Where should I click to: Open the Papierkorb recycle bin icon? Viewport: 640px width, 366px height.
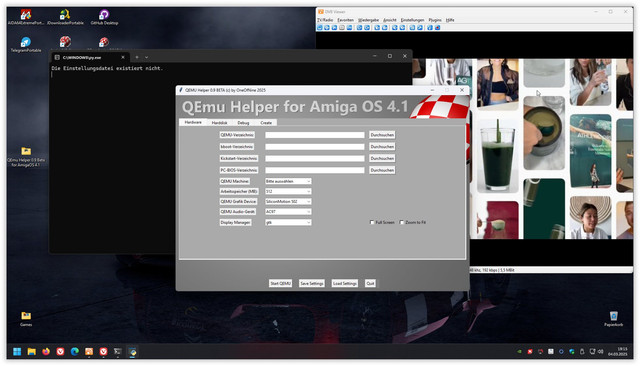coord(613,319)
